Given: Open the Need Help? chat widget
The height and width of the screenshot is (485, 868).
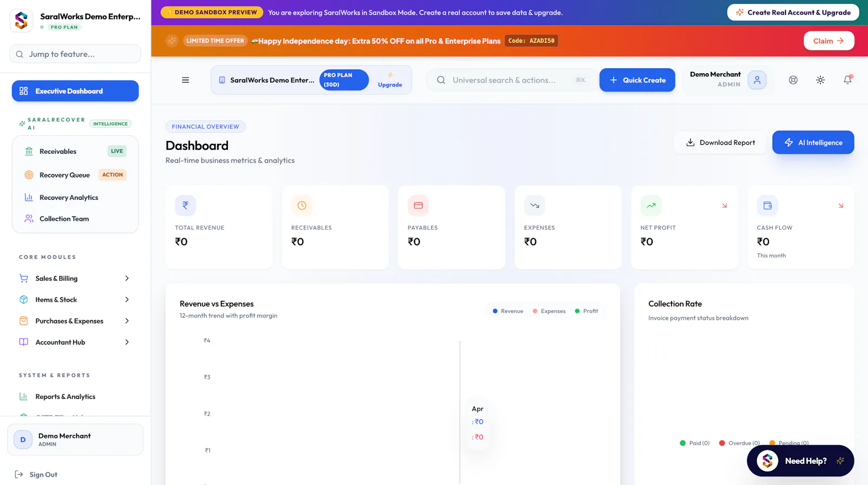Looking at the screenshot, I should [801, 461].
